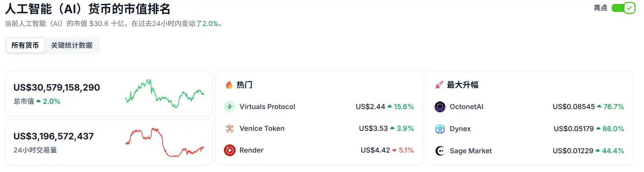This screenshot has width=644, height=172.
Task: Open the OctonetAI coin link
Action: pyautogui.click(x=466, y=107)
